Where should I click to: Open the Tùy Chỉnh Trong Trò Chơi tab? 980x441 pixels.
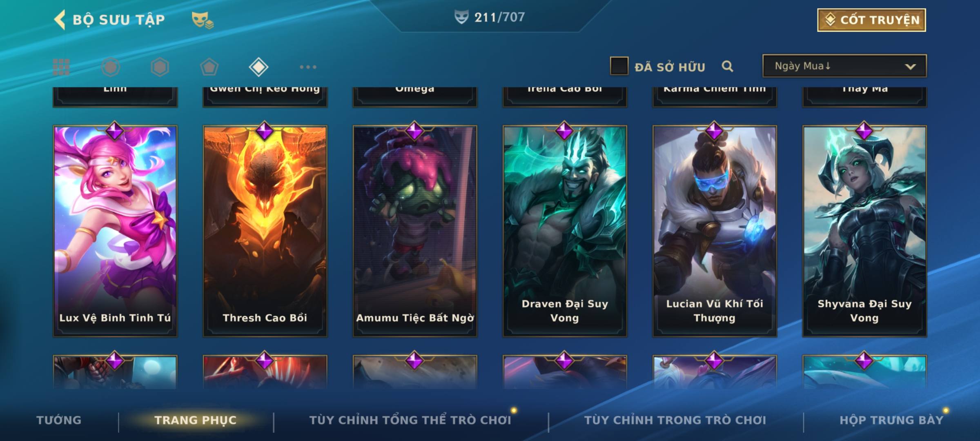675,420
